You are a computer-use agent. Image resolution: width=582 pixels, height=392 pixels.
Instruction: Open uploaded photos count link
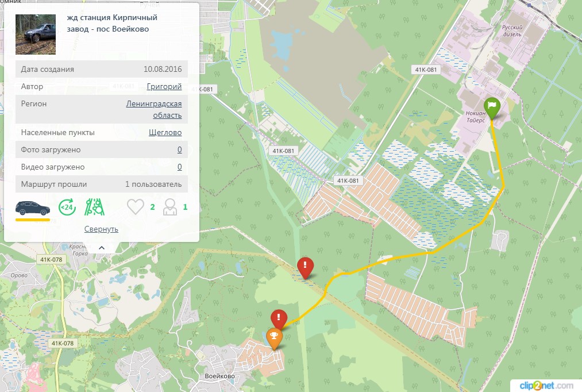pos(180,149)
